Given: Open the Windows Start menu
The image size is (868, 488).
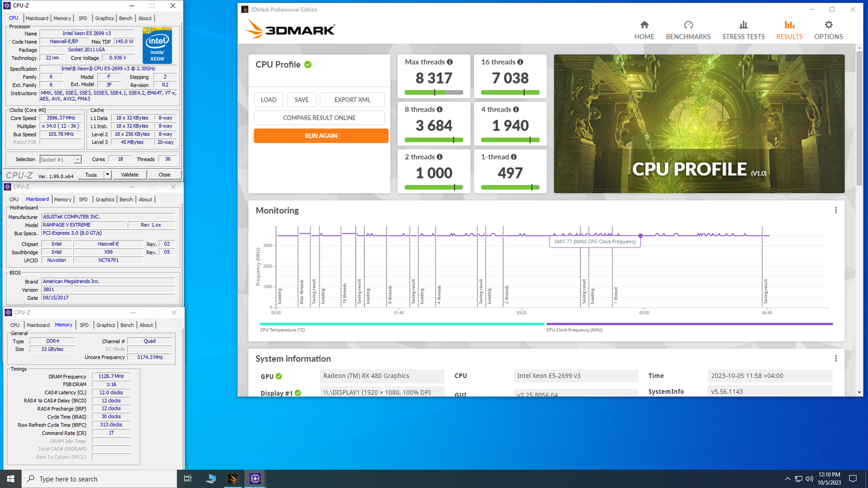Looking at the screenshot, I should [10, 479].
